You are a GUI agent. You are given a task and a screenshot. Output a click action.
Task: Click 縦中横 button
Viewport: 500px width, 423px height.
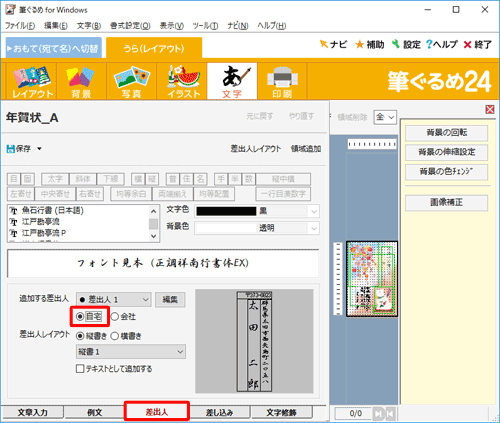[283, 179]
